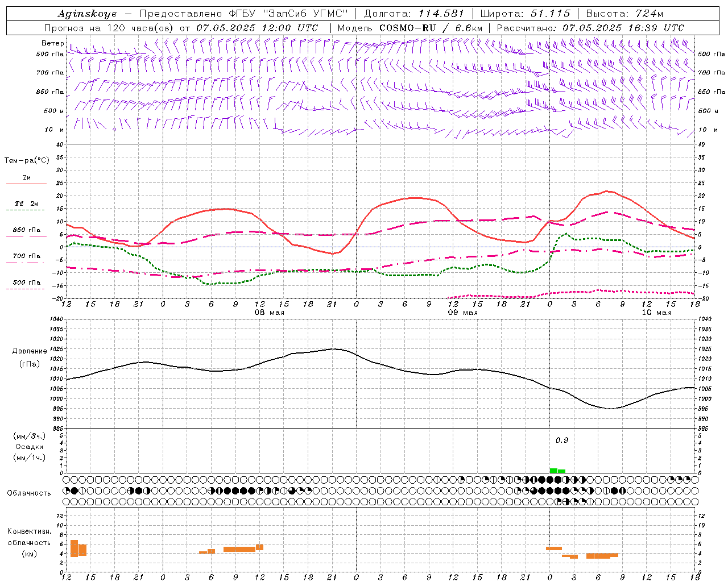Viewport: 728px width, 582px height.
Task: Click the '850 гПа' temperature legend entry
Action: (27, 230)
